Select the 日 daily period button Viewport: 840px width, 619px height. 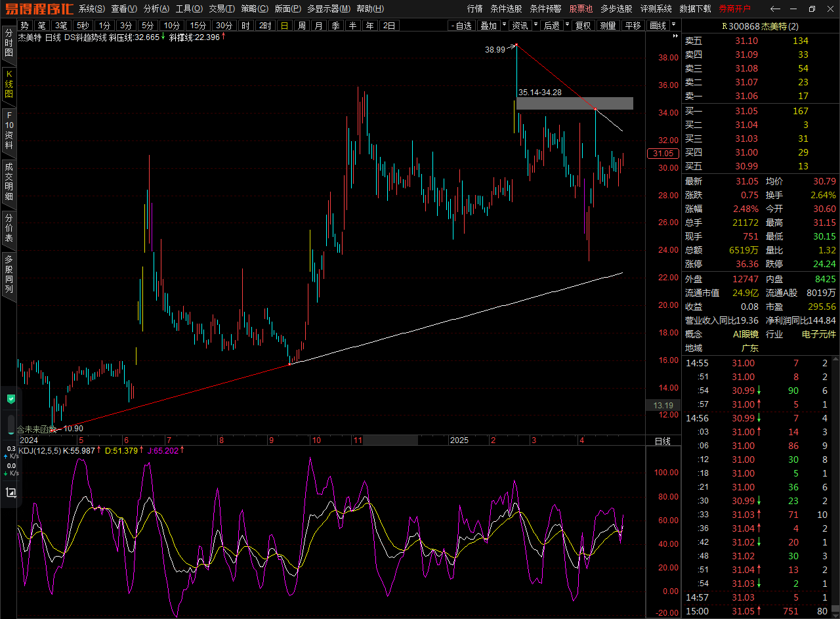[284, 26]
